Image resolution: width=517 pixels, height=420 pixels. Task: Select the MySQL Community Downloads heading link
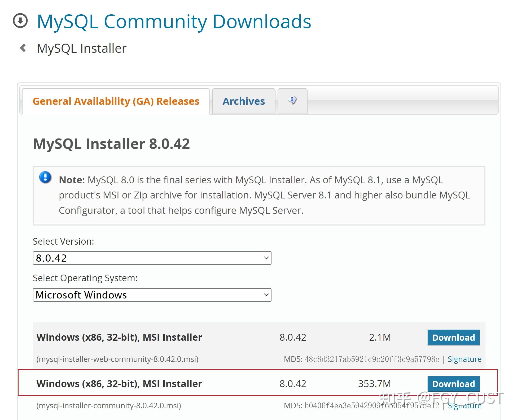(174, 21)
